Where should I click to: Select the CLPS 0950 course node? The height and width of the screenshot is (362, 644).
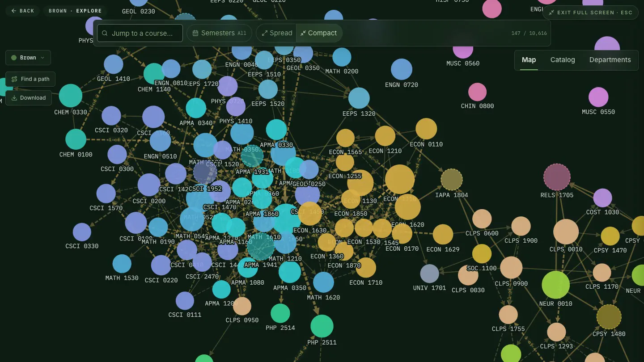(242, 306)
